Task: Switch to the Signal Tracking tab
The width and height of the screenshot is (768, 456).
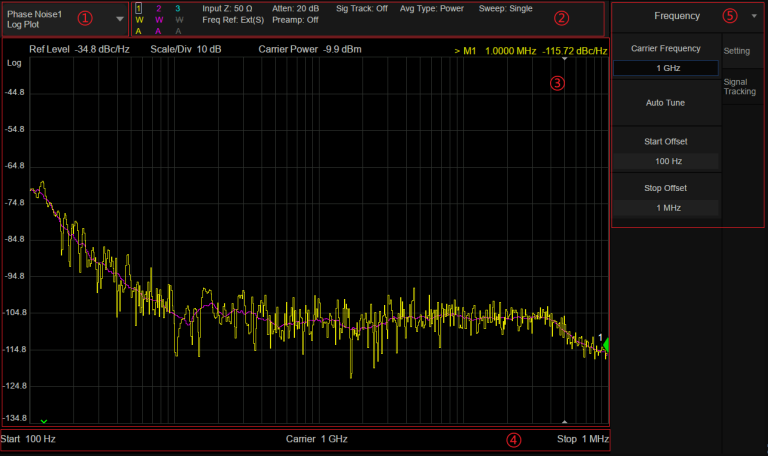Action: pos(740,86)
